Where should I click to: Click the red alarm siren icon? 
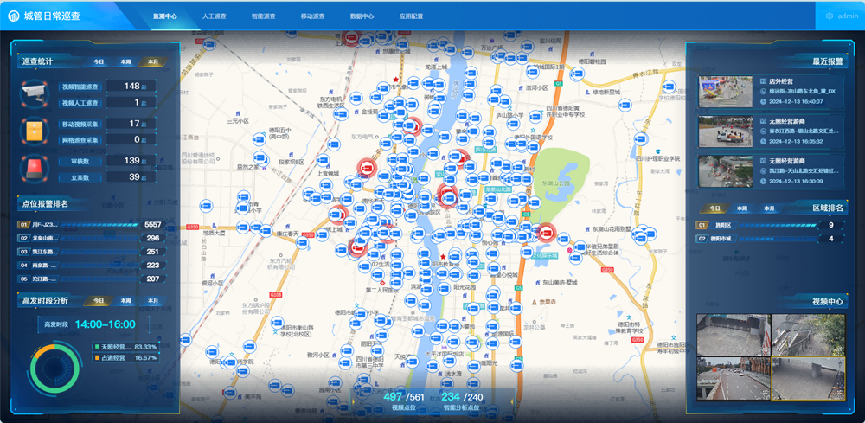34,168
